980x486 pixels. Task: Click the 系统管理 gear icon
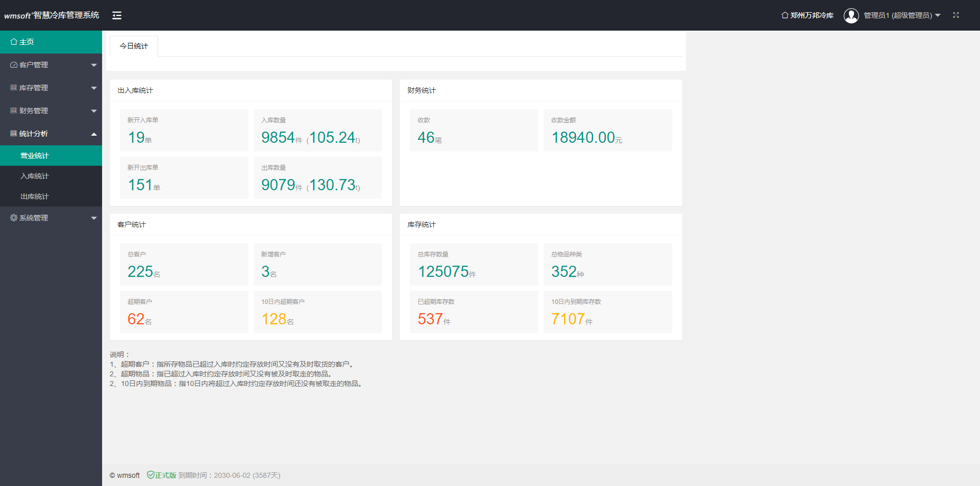pos(14,218)
